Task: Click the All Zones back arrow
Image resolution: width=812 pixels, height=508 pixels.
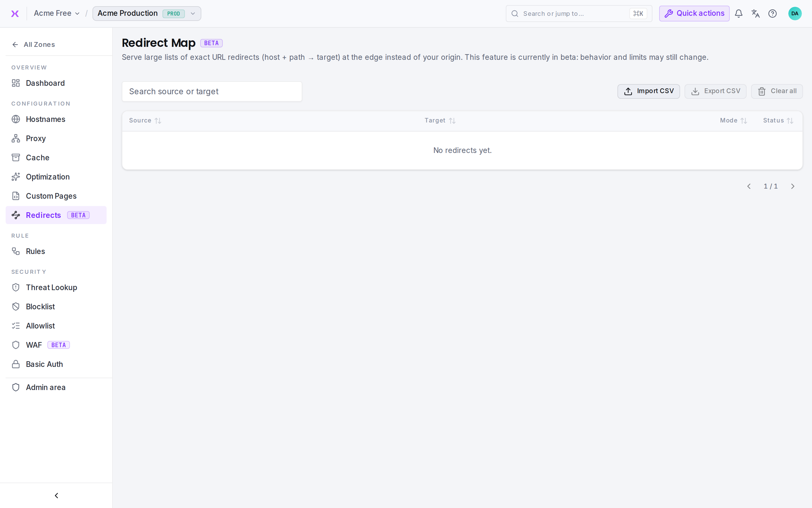Action: point(15,45)
